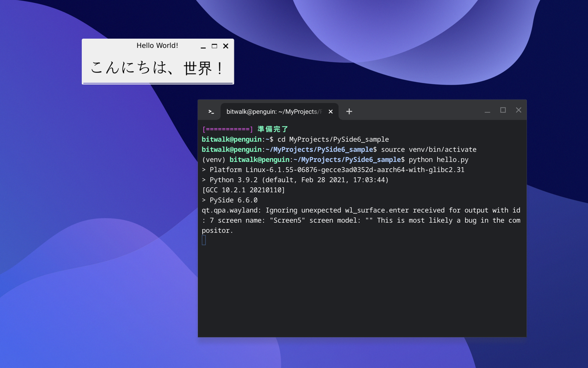Viewport: 588px width, 368px height.
Task: Close the terminal window
Action: (x=518, y=110)
